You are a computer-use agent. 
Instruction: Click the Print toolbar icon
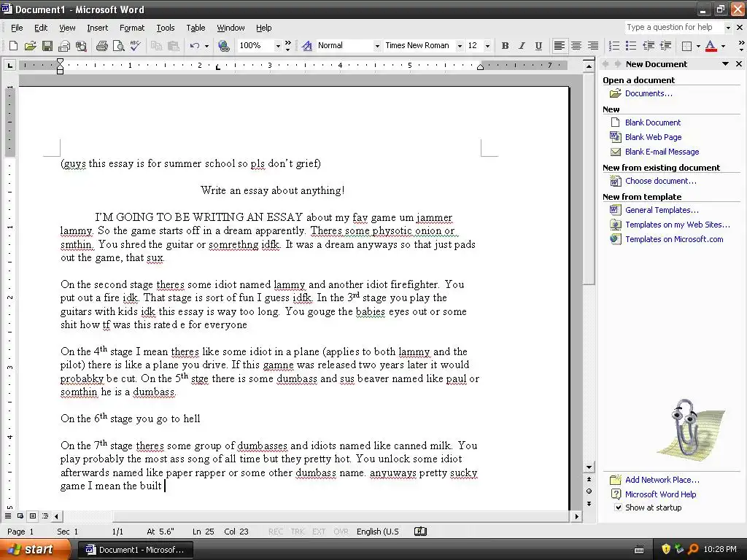click(102, 46)
